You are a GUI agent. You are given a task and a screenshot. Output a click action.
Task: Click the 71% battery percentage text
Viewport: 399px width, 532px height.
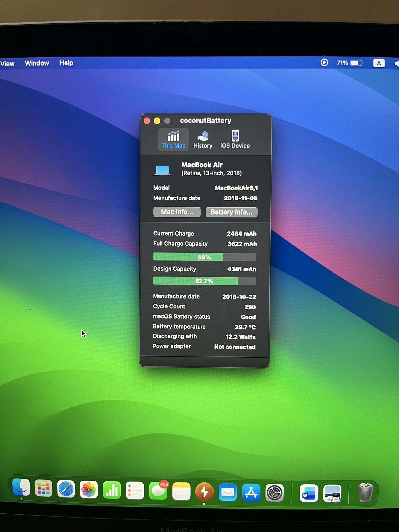pyautogui.click(x=342, y=63)
